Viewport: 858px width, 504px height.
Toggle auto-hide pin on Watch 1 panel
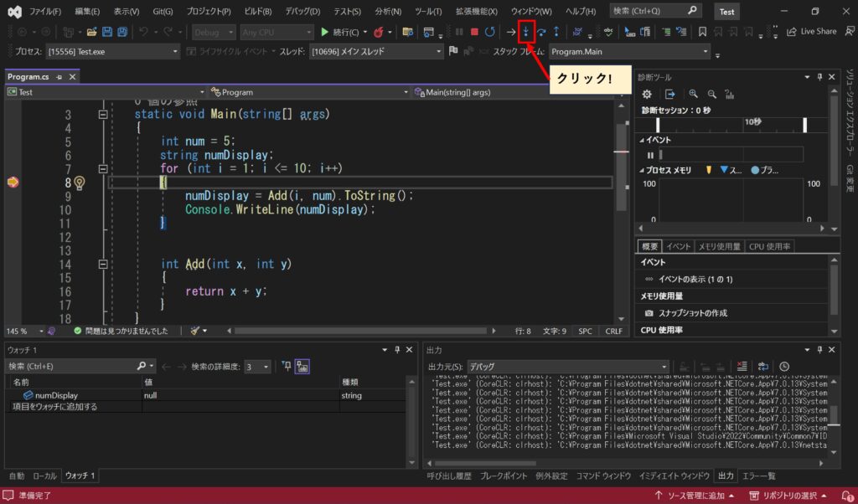coord(397,350)
